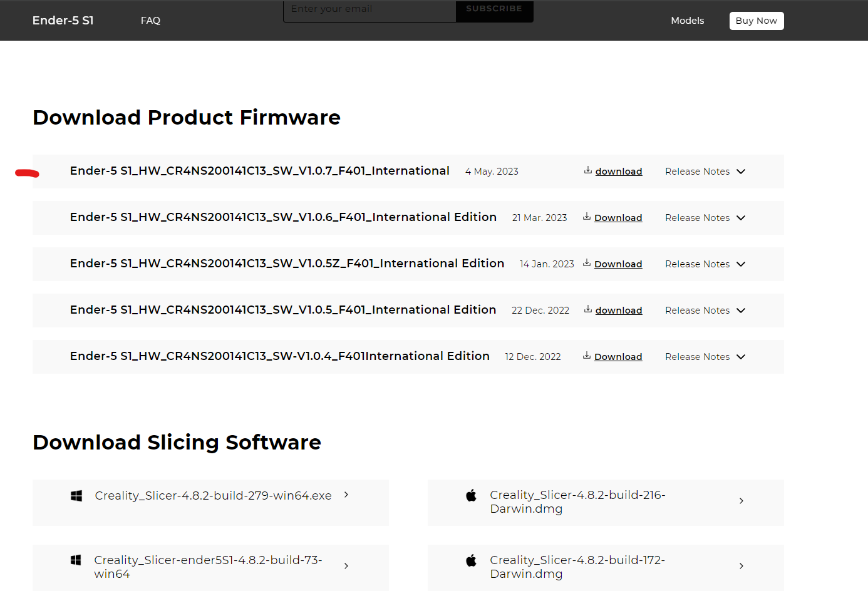Expand Release Notes for V1.0.5 22 Dec firmware
Image resolution: width=868 pixels, height=596 pixels.
coord(705,311)
